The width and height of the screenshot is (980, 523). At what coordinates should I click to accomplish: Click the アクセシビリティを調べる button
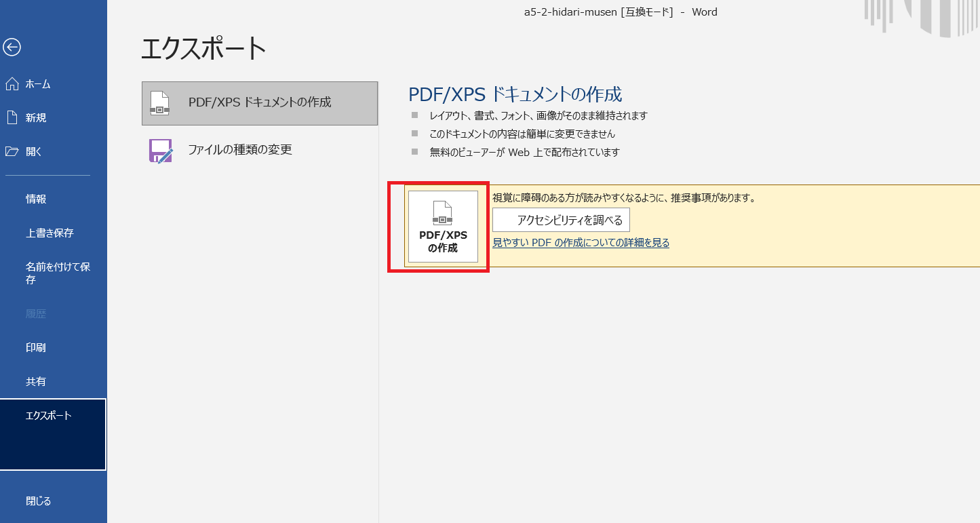pyautogui.click(x=561, y=220)
